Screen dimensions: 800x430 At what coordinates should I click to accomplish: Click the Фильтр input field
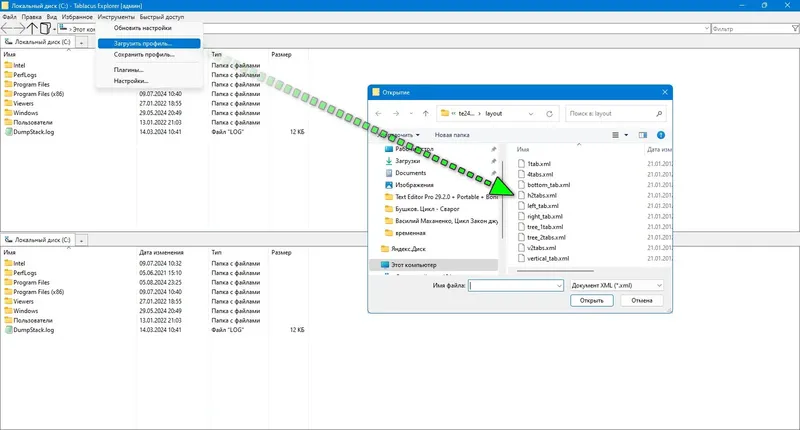coord(751,29)
